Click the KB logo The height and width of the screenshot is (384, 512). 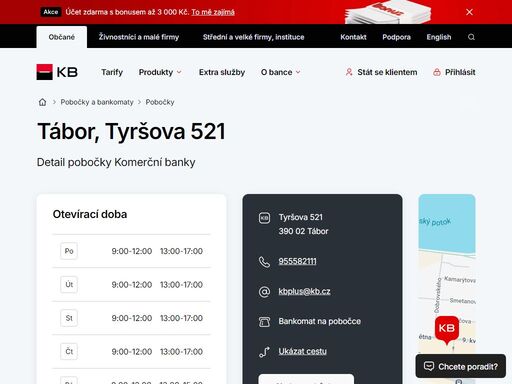click(x=57, y=72)
